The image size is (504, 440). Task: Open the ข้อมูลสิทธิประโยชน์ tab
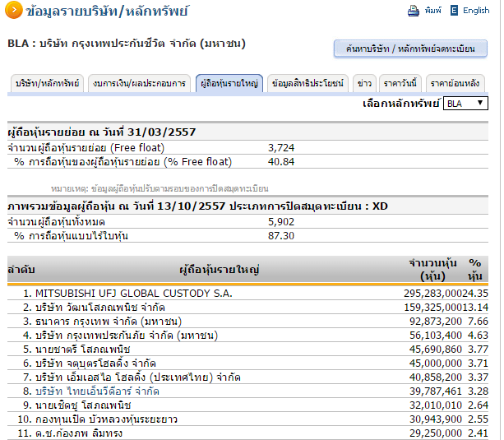(307, 83)
